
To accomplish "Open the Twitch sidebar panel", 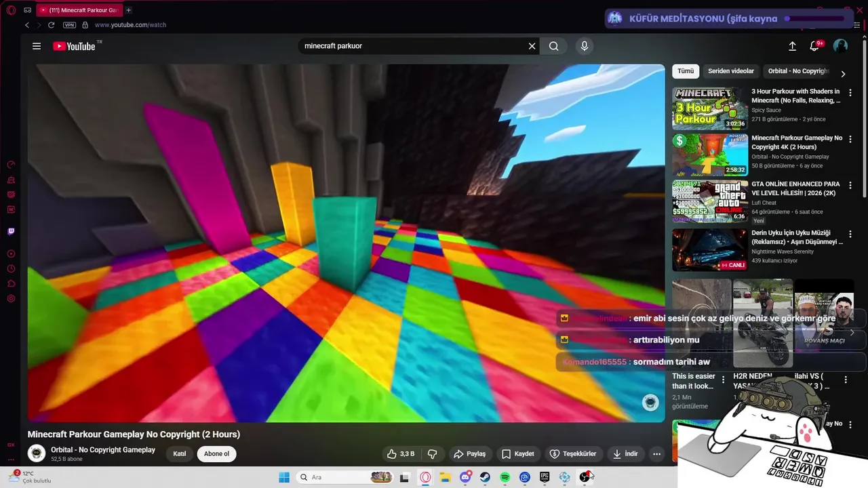I will pos(11,231).
